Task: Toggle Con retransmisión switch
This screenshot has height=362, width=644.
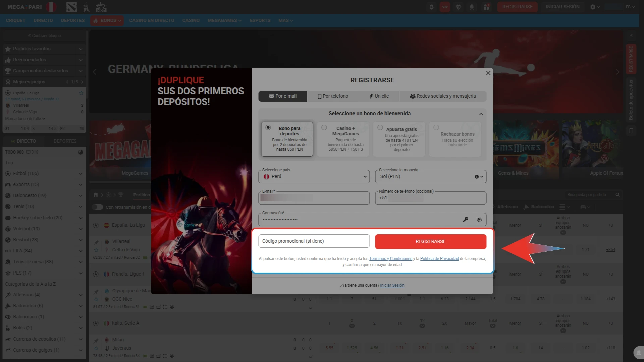Action: 97,207
